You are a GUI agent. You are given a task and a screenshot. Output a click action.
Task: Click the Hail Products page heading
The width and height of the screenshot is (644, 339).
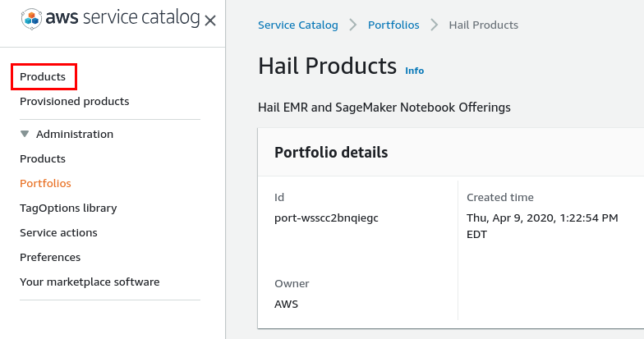coord(327,66)
